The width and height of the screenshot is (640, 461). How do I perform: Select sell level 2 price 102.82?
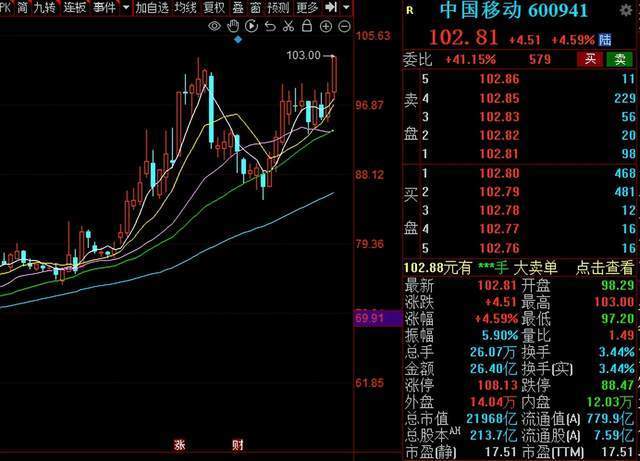499,135
